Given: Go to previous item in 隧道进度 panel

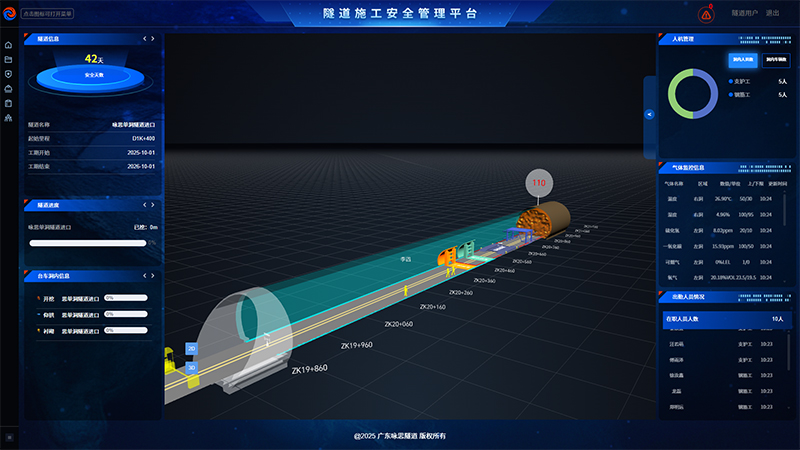Looking at the screenshot, I should (x=143, y=205).
